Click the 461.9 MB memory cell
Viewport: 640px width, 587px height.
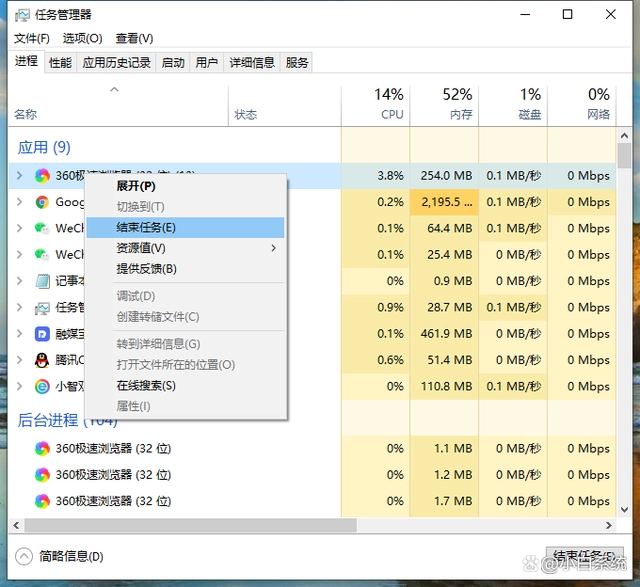(444, 334)
